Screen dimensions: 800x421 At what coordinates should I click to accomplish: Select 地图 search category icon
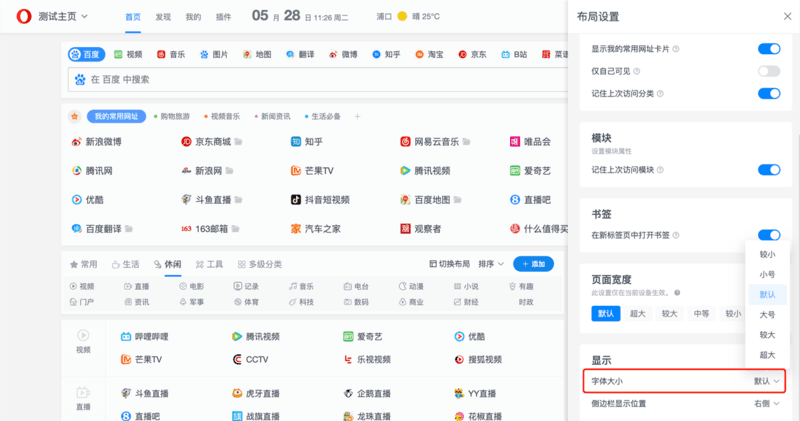tap(247, 54)
